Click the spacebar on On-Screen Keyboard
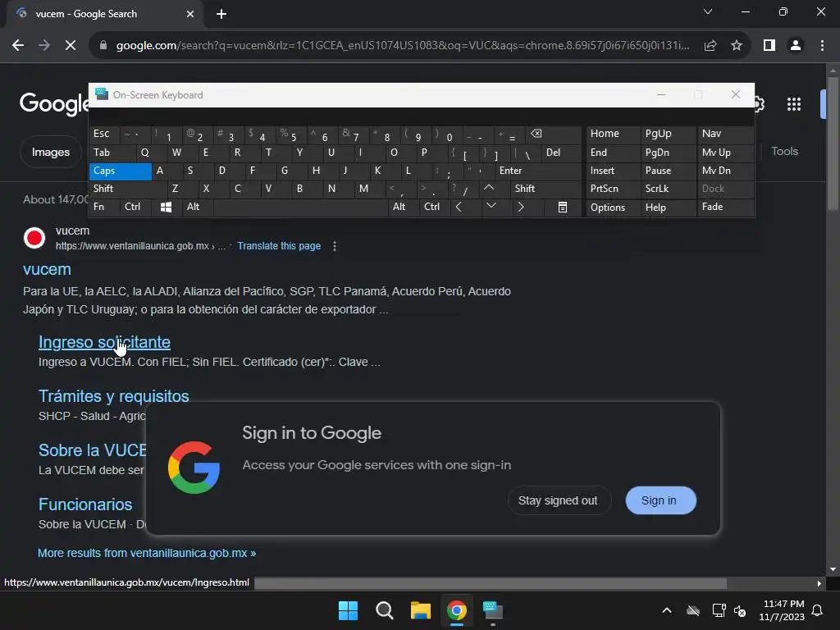 (300, 208)
